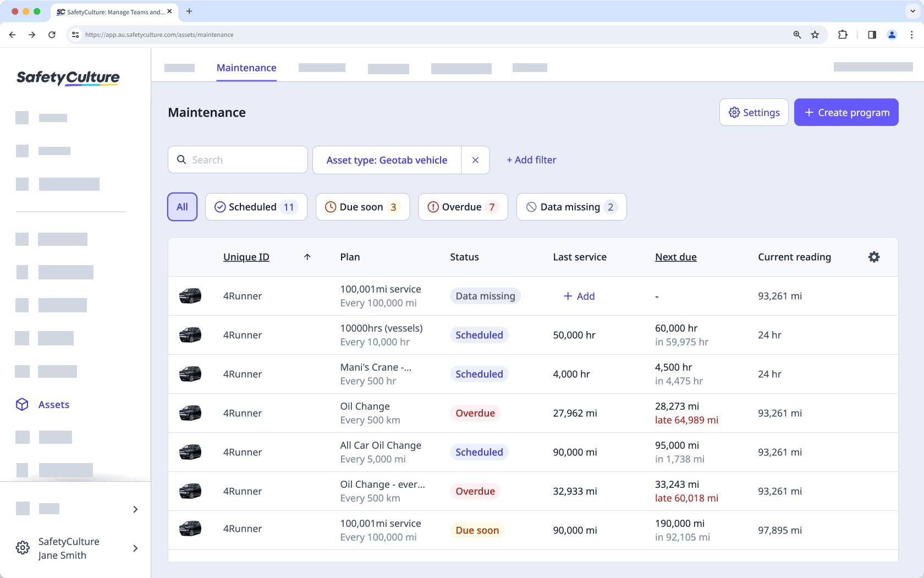924x578 pixels.
Task: Open Add filter options
Action: (x=531, y=159)
